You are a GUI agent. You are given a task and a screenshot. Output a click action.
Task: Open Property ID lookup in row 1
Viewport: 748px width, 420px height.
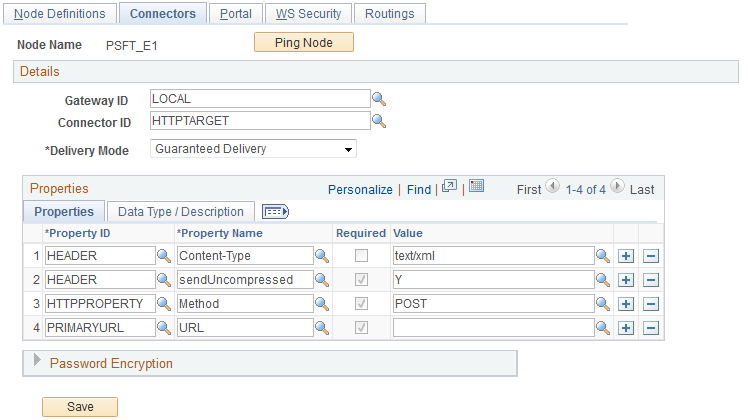tap(164, 256)
